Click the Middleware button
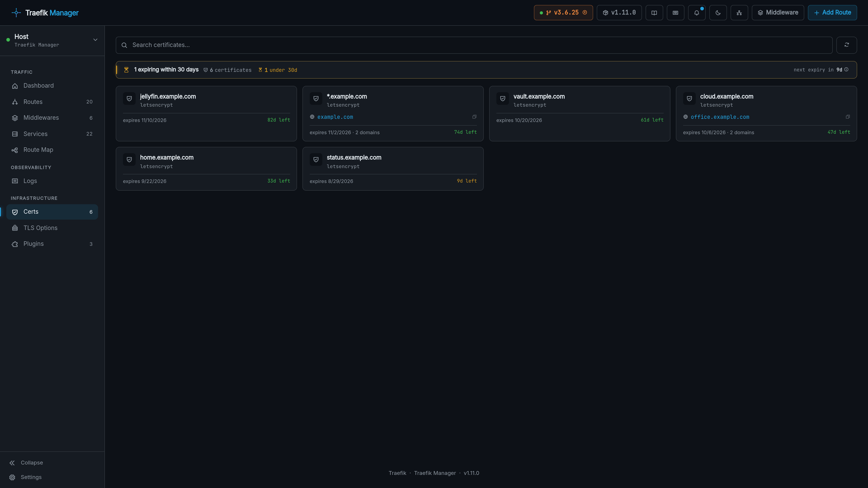 tap(778, 13)
